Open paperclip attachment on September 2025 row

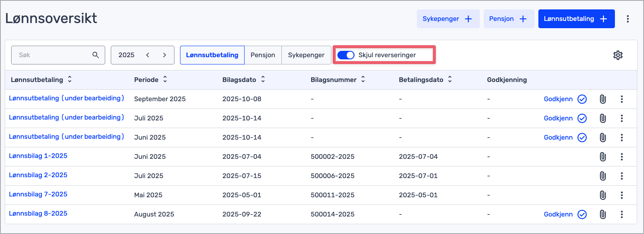603,99
